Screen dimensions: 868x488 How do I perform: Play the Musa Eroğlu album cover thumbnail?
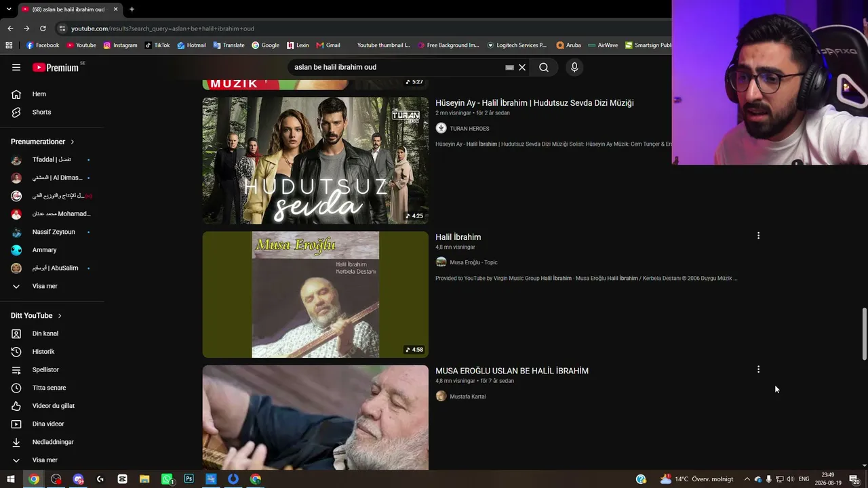point(315,295)
